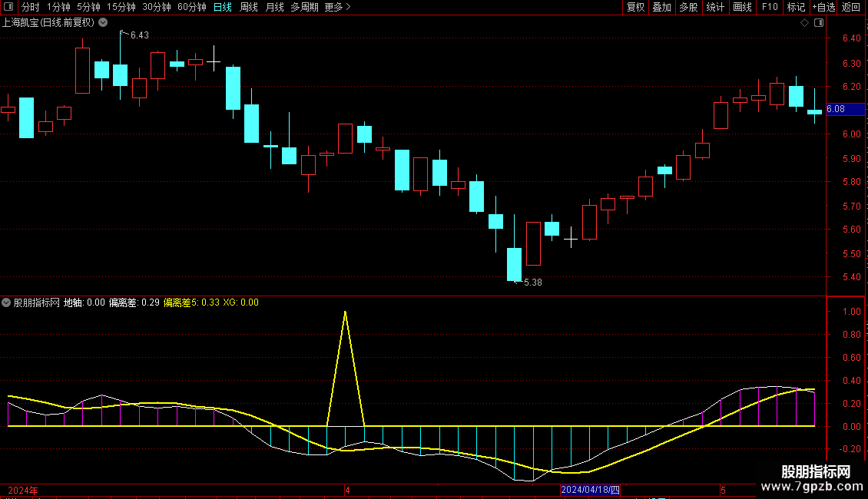Switch to 周线 weekly chart
868x499 pixels.
249,7
